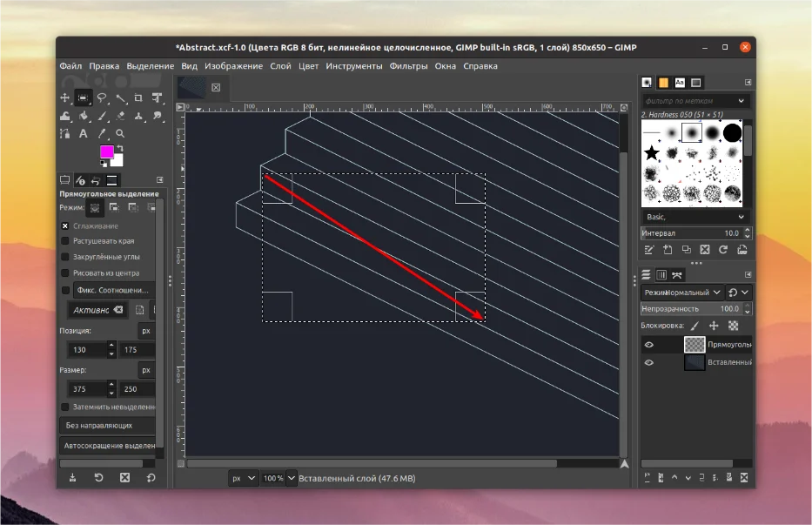Choose the Eraser tool
Viewport: 812px width, 525px height.
pyautogui.click(x=120, y=116)
